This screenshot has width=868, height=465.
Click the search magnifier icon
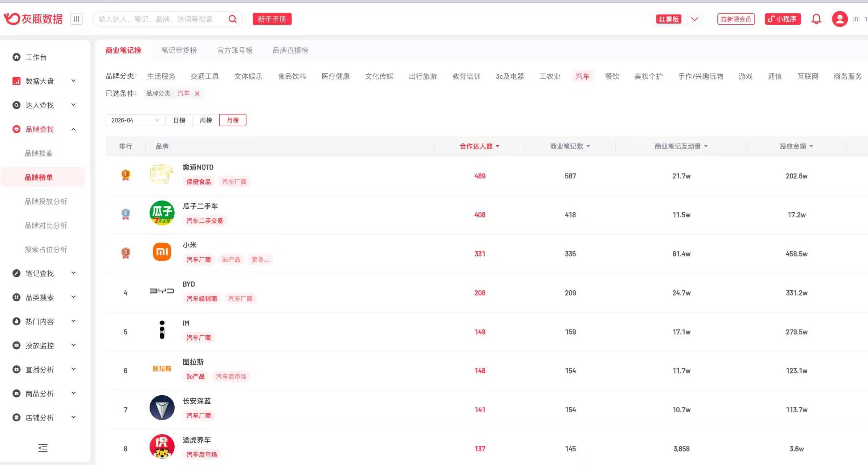[232, 19]
